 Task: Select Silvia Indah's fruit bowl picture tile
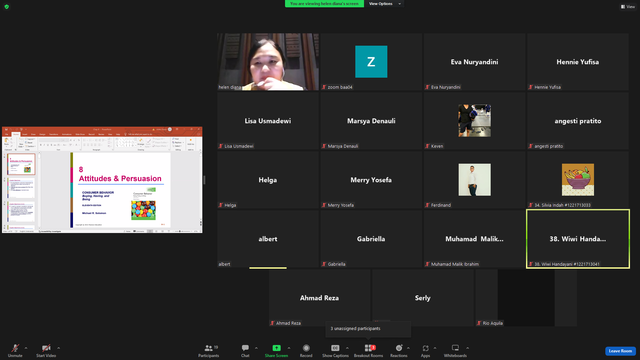click(578, 180)
